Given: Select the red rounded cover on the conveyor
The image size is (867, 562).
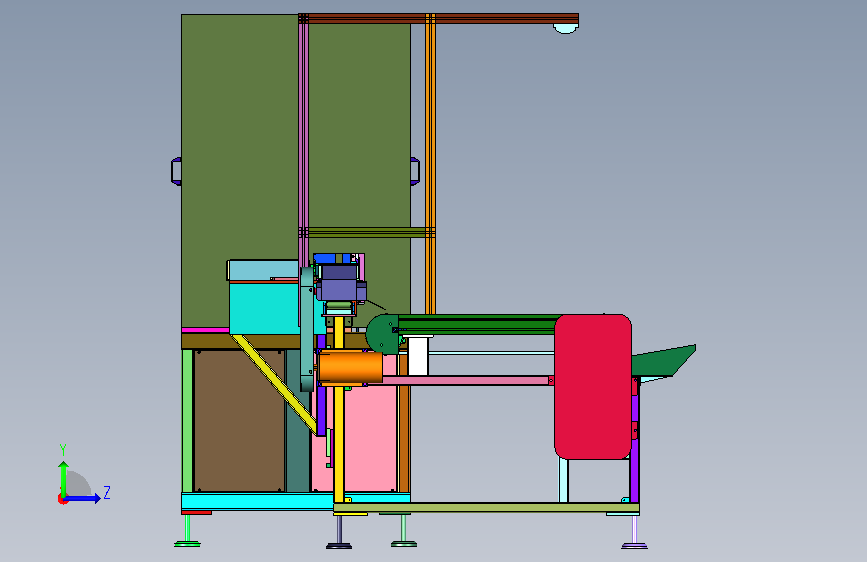Looking at the screenshot, I should (593, 387).
